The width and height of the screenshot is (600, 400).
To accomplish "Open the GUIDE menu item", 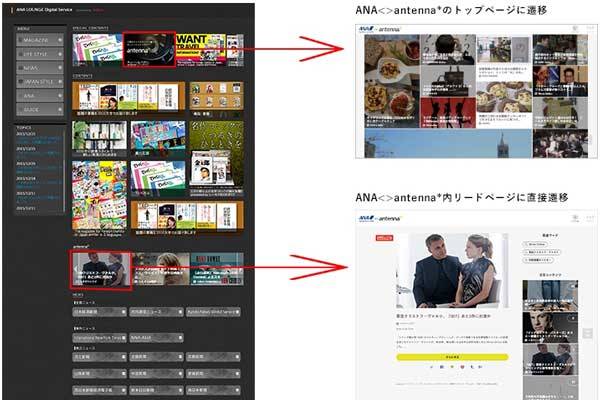I will [39, 109].
